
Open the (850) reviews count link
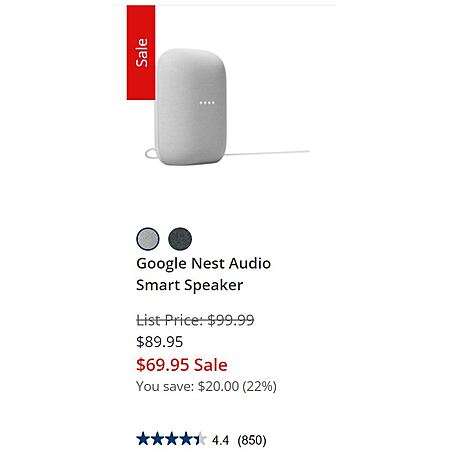252,440
